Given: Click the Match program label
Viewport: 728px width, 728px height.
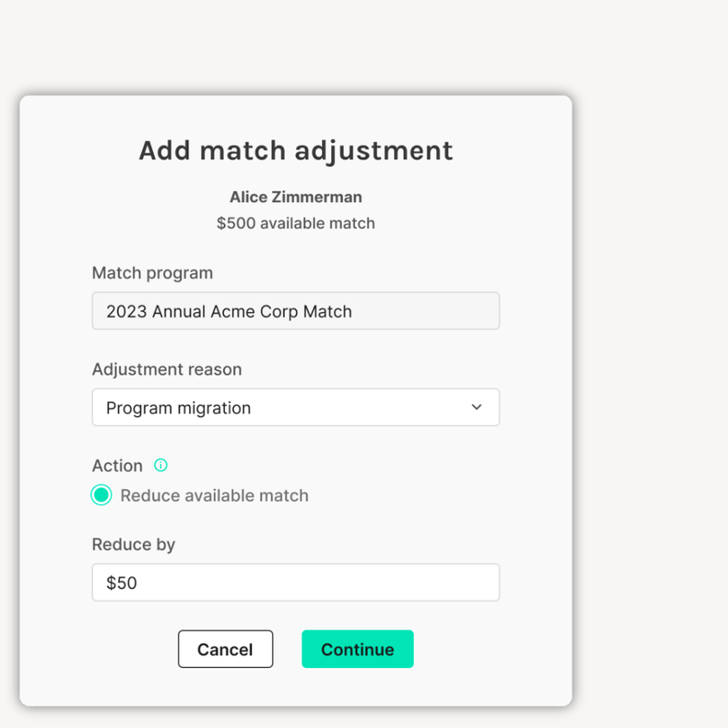Looking at the screenshot, I should (152, 273).
